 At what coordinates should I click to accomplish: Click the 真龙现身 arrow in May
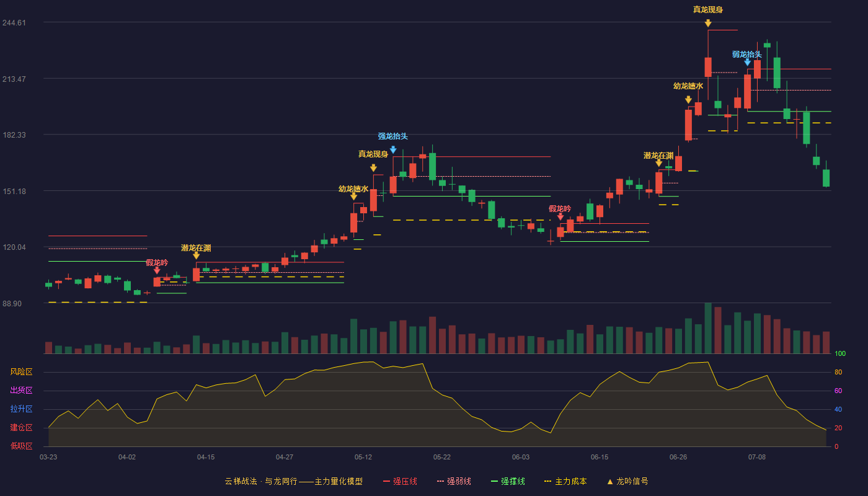tap(373, 168)
